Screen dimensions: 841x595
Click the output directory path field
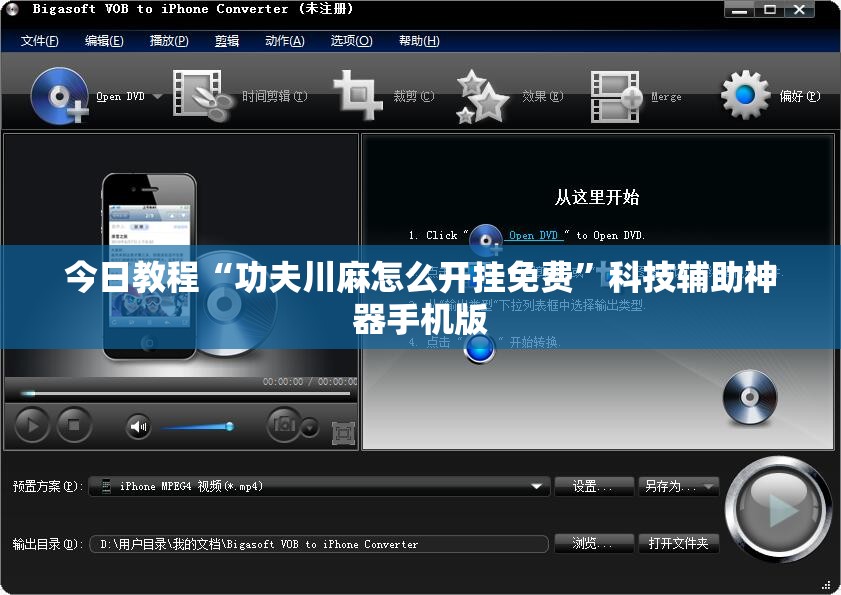(319, 544)
